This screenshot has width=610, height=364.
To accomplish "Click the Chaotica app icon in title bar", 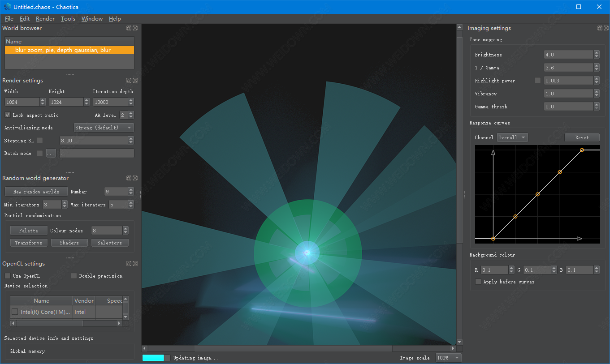I will tap(8, 7).
